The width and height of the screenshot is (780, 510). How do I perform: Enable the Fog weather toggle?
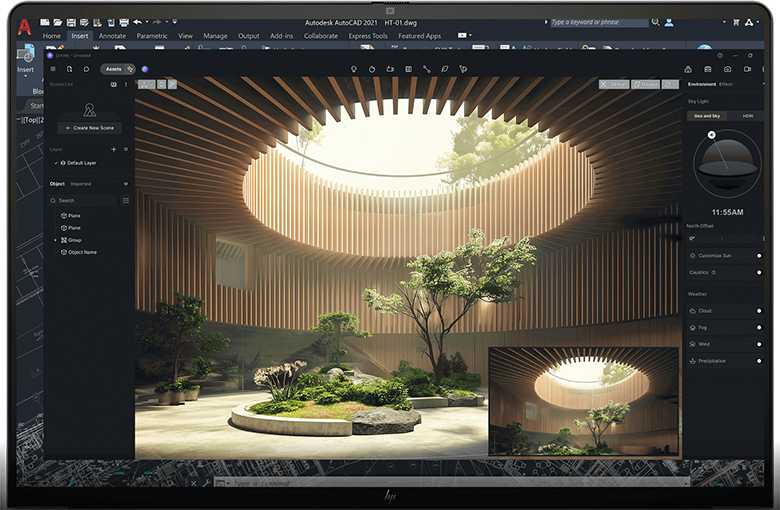pos(758,328)
